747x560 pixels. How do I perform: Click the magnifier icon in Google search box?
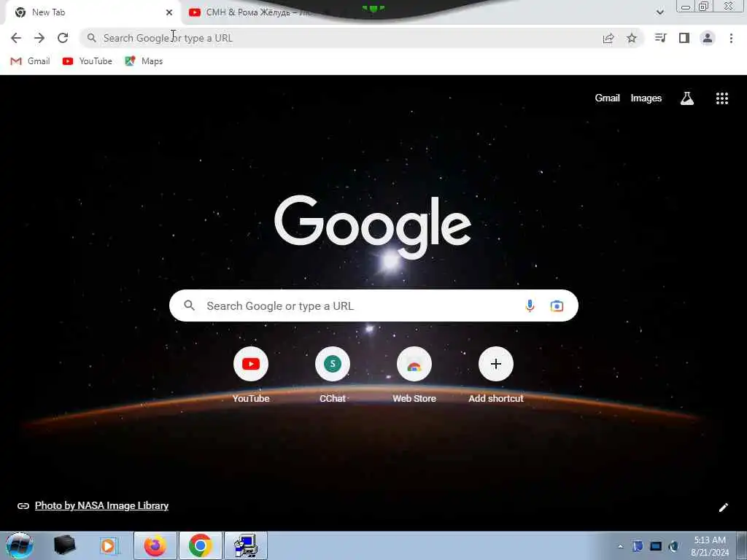[189, 306]
